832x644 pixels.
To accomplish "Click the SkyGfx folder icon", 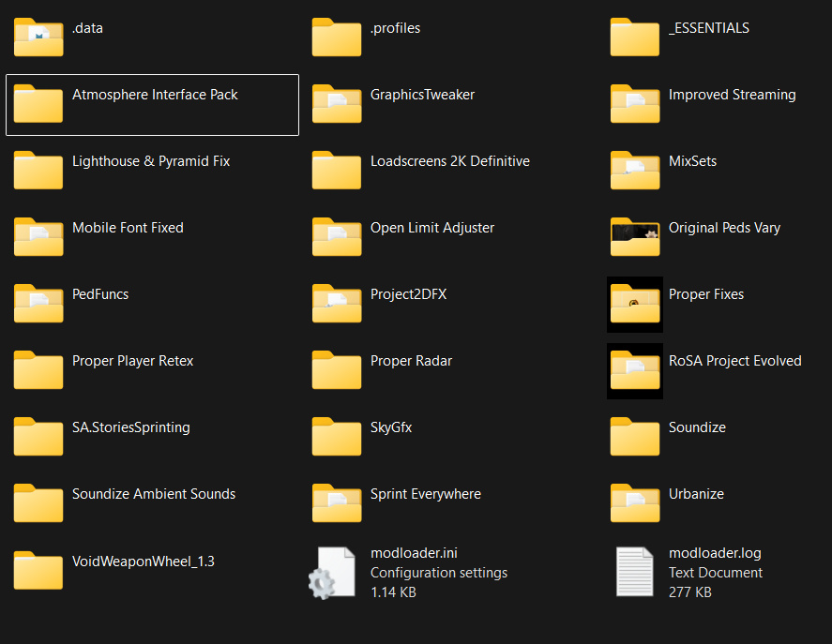I will tap(337, 437).
